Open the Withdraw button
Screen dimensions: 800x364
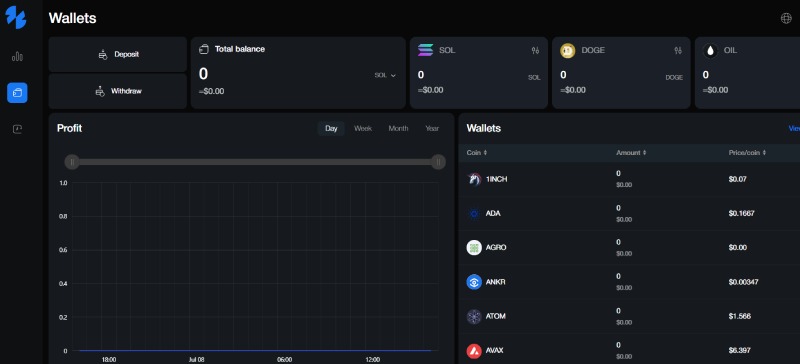pyautogui.click(x=118, y=91)
